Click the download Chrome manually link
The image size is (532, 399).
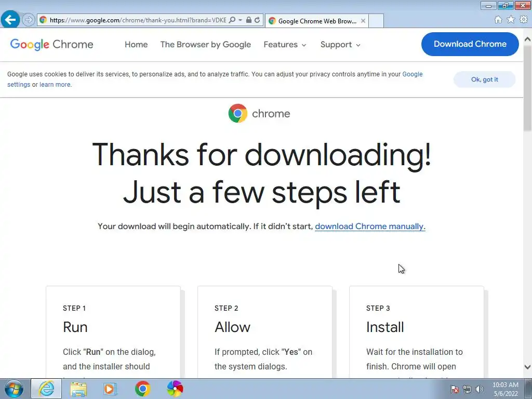(370, 227)
